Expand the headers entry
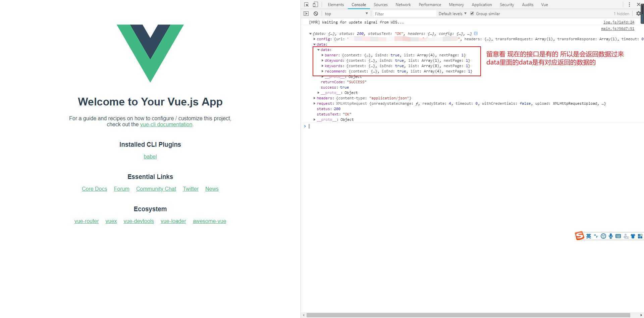Screen dimensions: 644x318 tap(314, 98)
